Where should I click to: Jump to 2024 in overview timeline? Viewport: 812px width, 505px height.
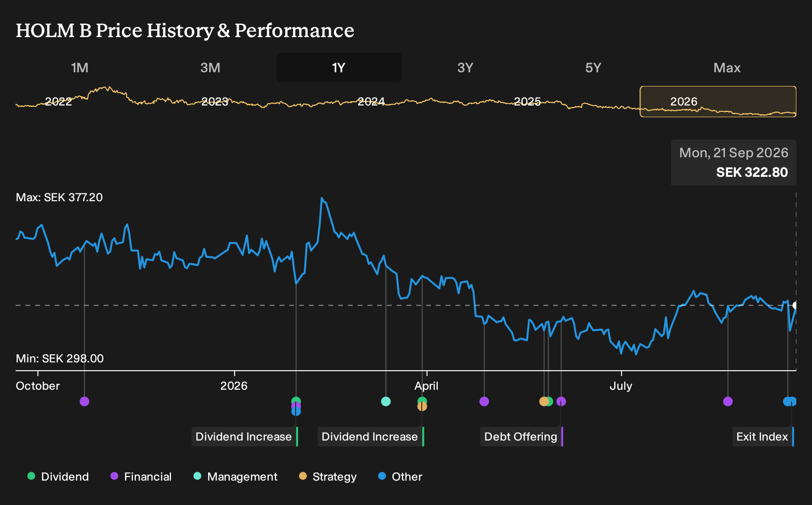click(371, 102)
